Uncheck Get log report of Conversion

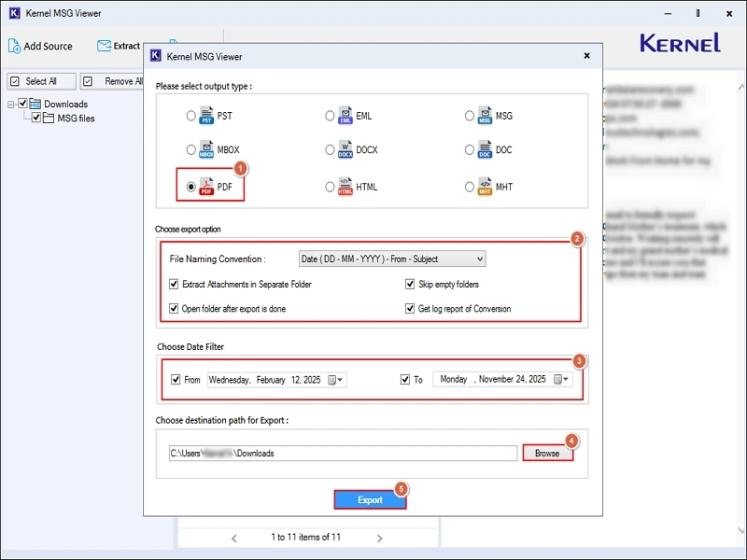410,308
